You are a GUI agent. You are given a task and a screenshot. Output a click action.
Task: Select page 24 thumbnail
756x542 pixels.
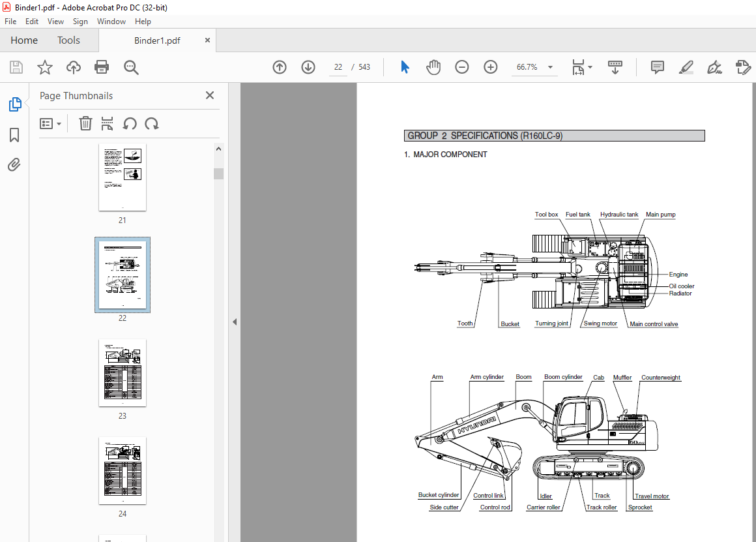pos(123,470)
